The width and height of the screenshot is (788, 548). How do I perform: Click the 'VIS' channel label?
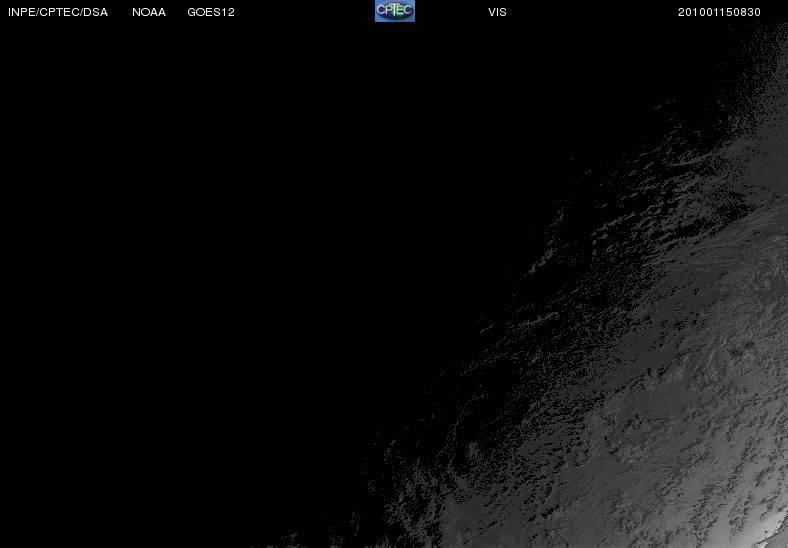pos(497,12)
